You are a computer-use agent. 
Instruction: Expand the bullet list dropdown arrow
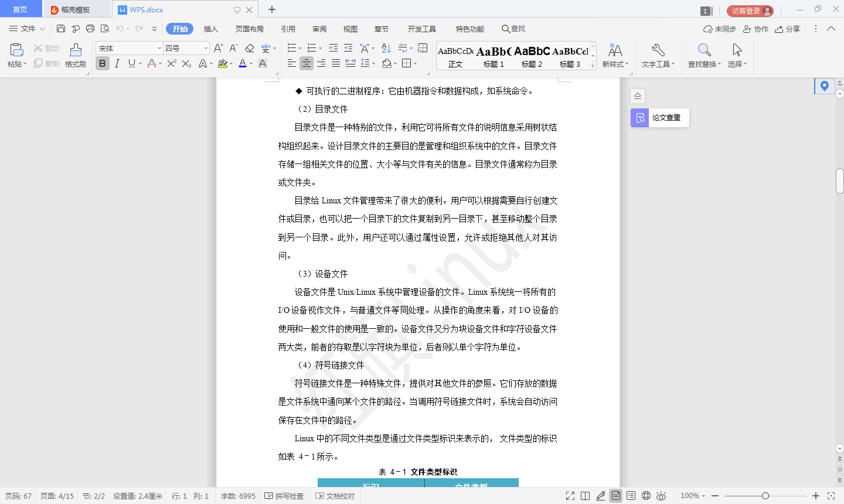coord(300,49)
